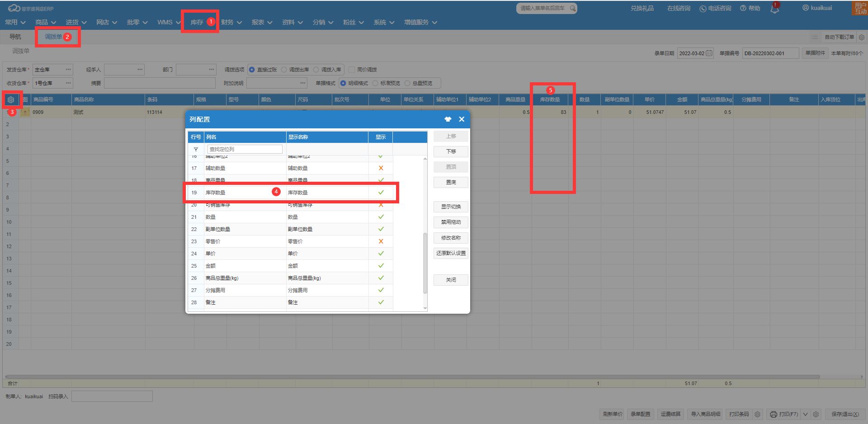Enable the 同价调拨 checkbox

[352, 70]
